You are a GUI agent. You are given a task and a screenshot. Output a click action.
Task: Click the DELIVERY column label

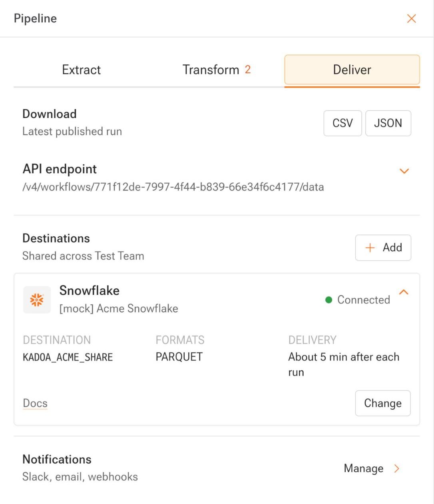[313, 340]
